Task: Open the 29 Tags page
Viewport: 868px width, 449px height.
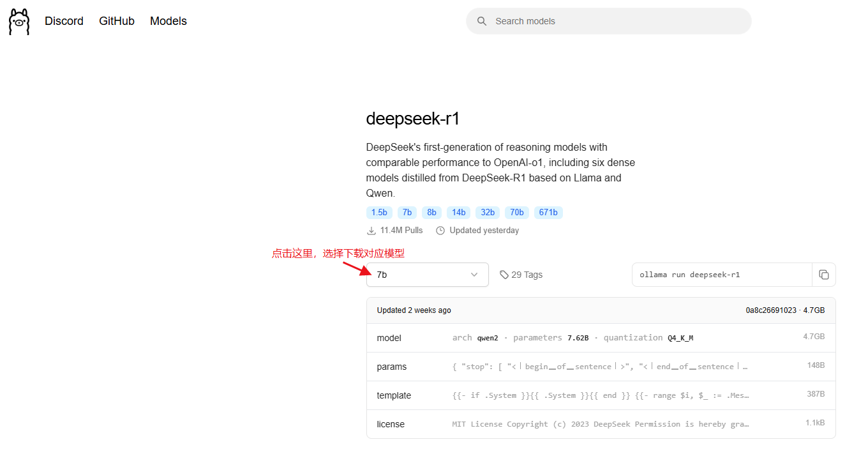Action: tap(527, 274)
